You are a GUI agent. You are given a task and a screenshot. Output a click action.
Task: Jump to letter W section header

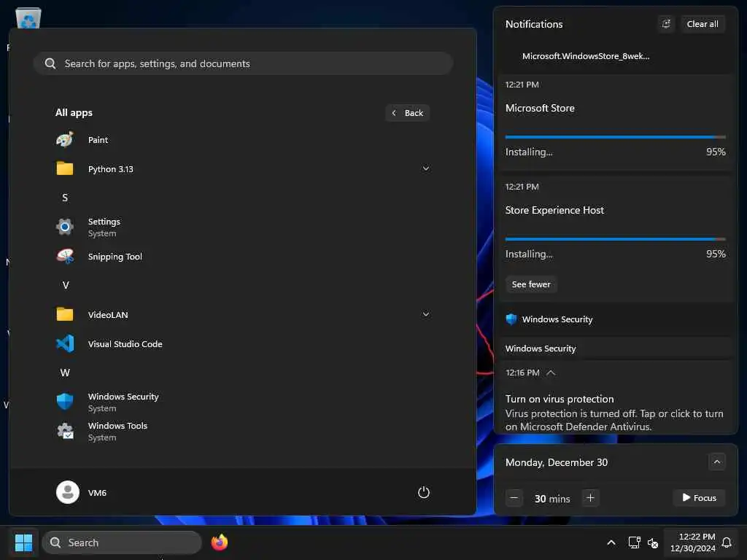pos(65,373)
